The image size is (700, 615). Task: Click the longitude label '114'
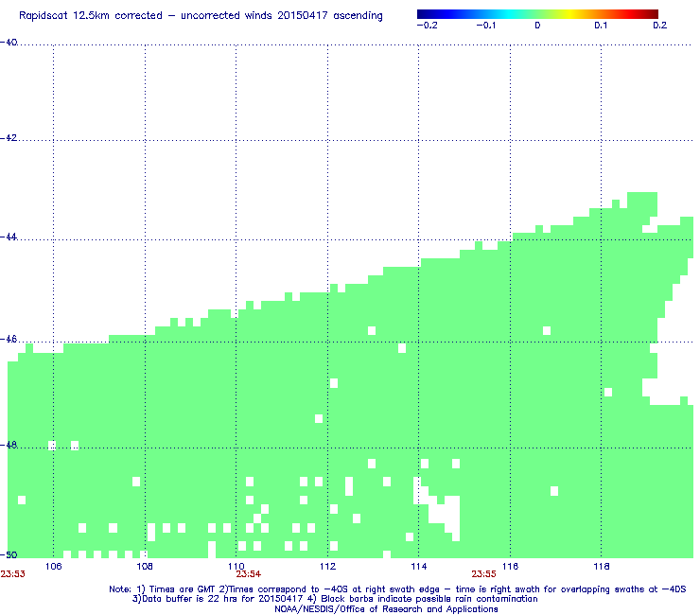[419, 567]
